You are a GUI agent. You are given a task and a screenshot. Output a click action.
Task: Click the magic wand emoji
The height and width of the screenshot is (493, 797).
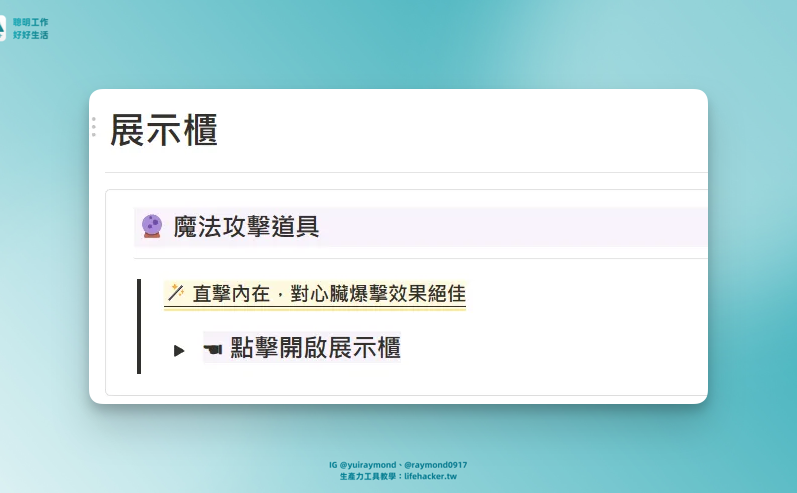[175, 293]
